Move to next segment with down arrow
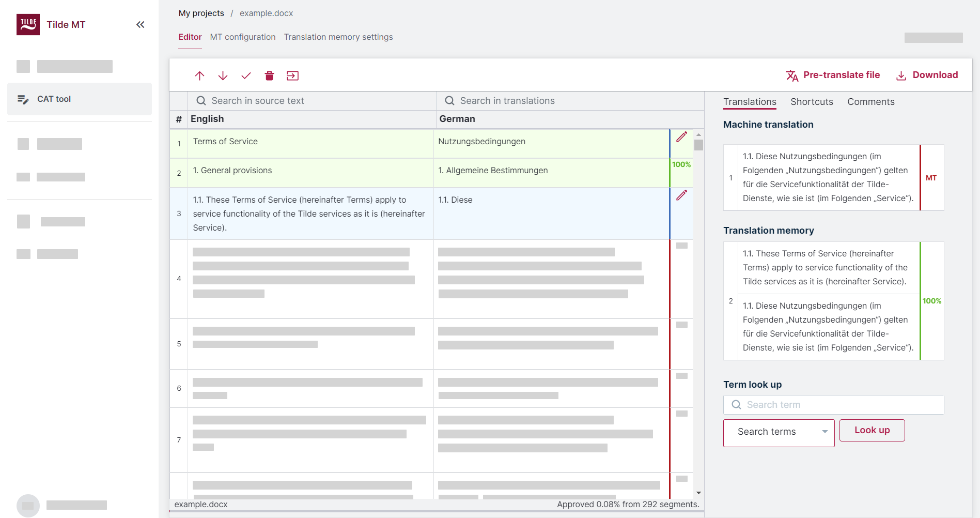Screen dimensions: 980x518 [x=223, y=75]
